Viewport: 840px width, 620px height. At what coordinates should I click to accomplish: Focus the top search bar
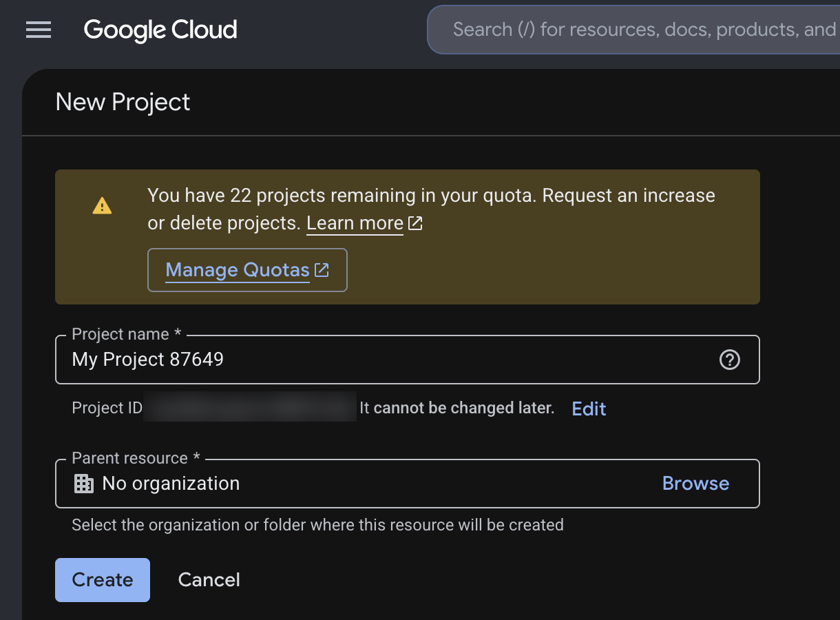pos(633,30)
